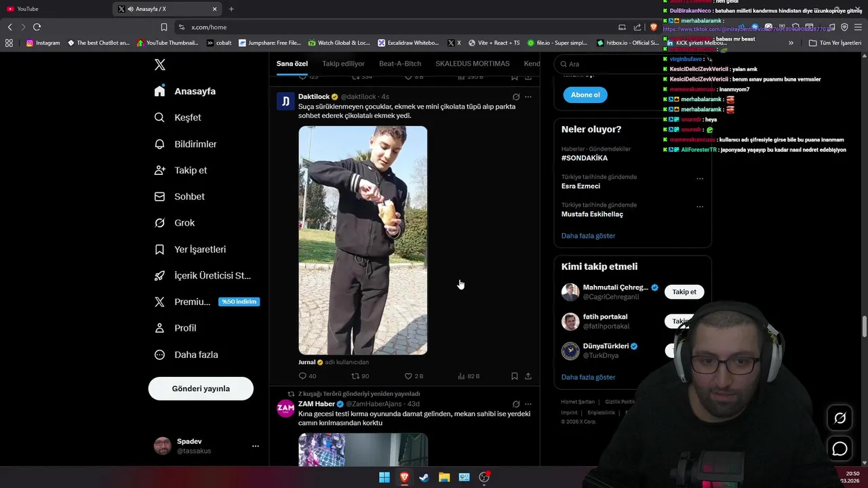Click the X logo in the sidebar

(160, 65)
